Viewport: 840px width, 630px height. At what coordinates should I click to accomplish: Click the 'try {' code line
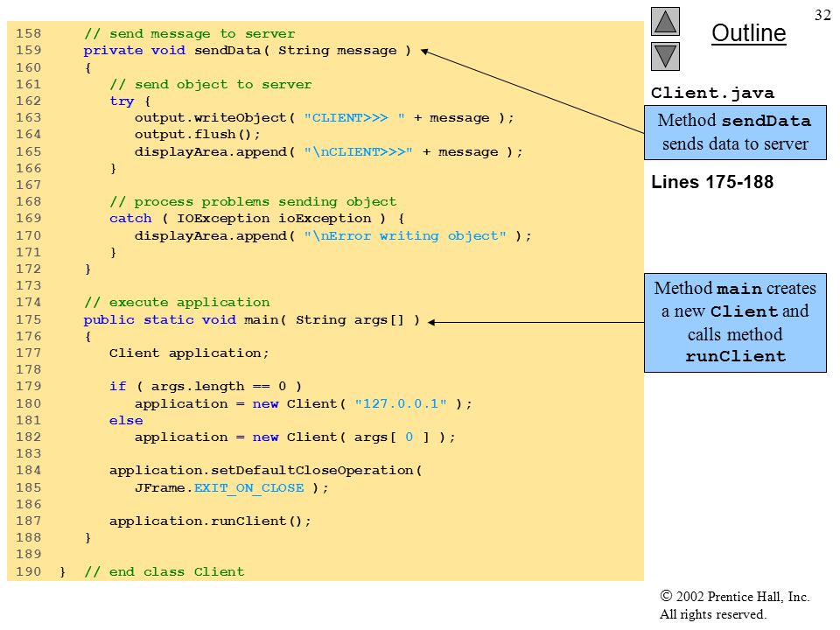pyautogui.click(x=130, y=101)
